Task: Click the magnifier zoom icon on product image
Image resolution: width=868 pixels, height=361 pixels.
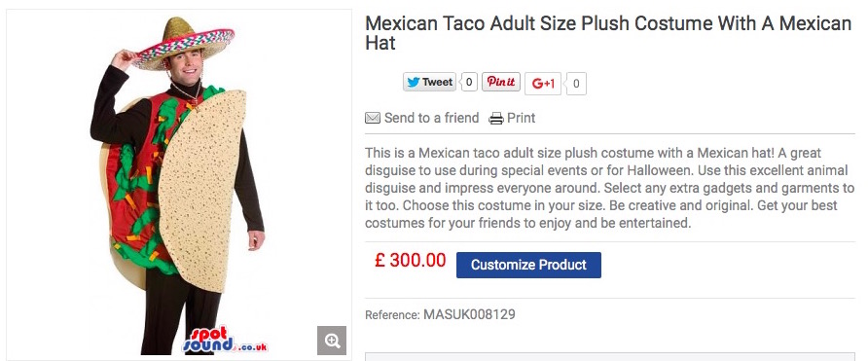Action: point(332,341)
